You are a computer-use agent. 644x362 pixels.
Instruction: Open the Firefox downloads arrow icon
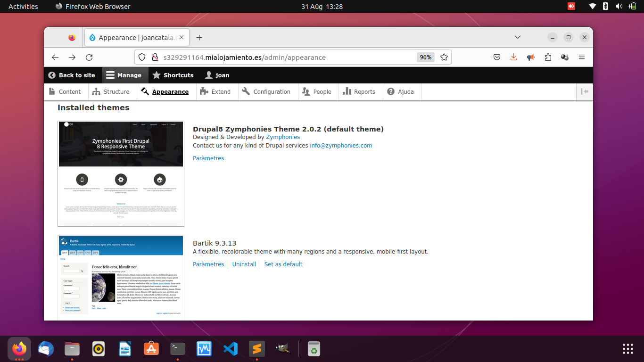click(x=514, y=57)
